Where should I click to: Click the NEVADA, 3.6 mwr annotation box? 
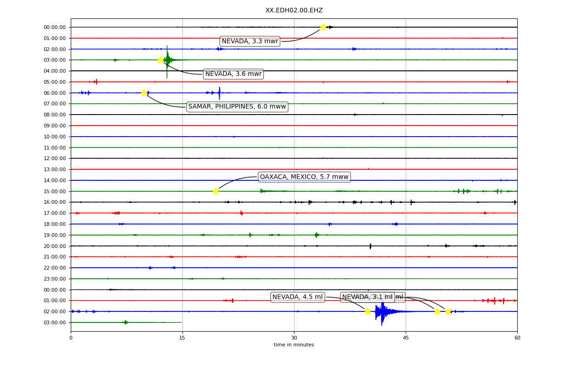pos(233,74)
